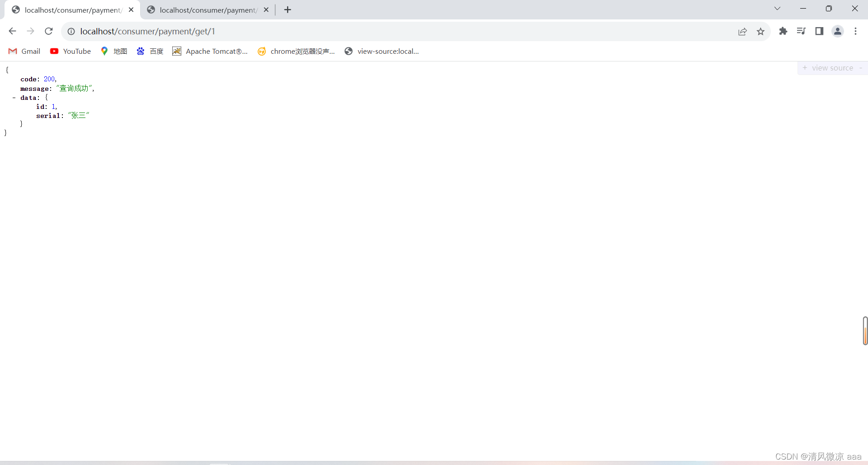
Task: Click the minus sign beside view source
Action: click(x=861, y=68)
